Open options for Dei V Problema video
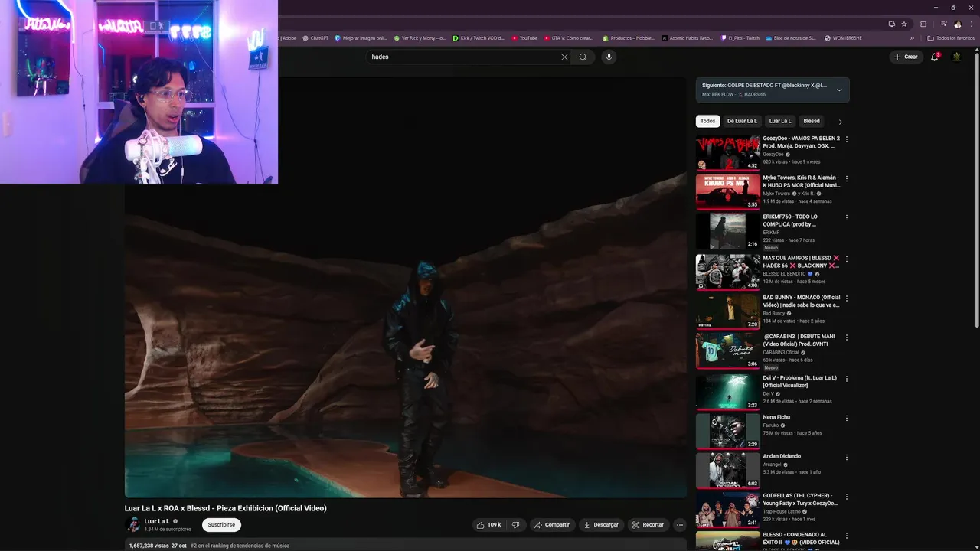 tap(846, 379)
